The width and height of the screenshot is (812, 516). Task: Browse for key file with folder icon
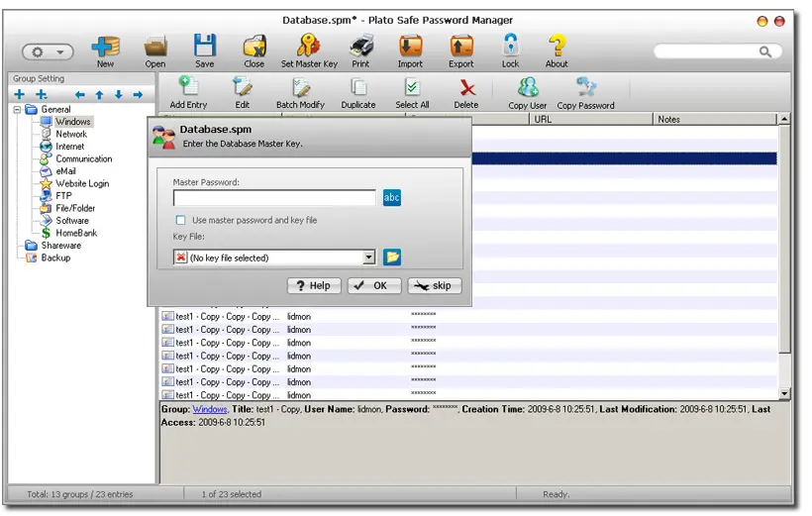[x=392, y=257]
